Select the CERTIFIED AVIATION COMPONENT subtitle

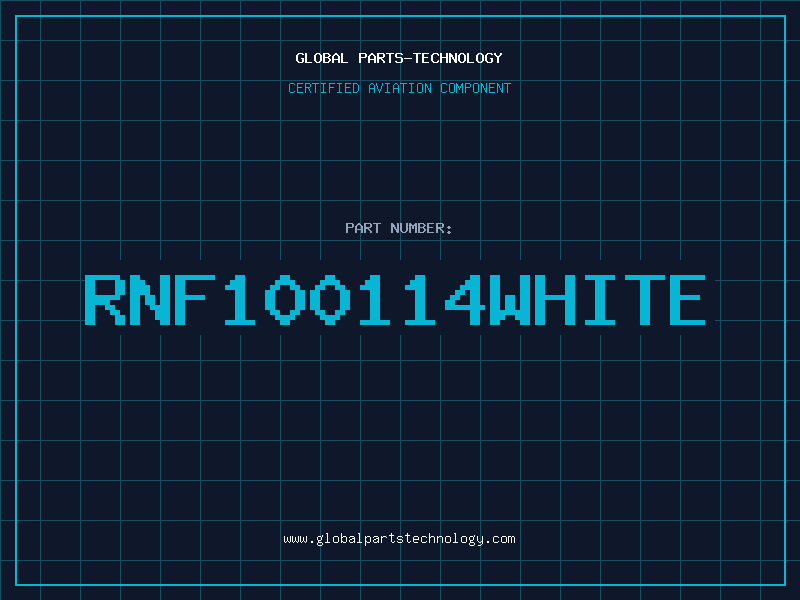click(399, 88)
